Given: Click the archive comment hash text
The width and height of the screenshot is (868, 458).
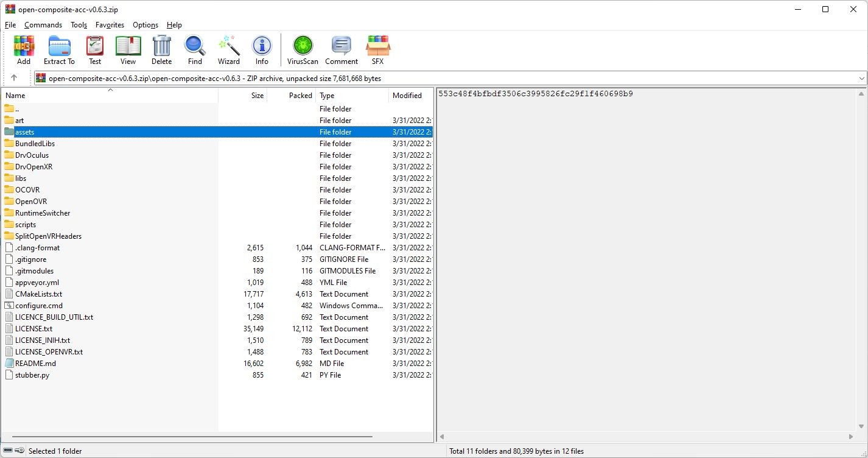Looking at the screenshot, I should point(536,94).
